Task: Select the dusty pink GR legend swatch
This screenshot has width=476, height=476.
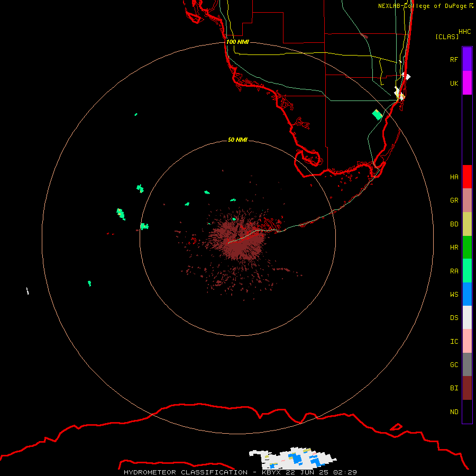Action: (467, 200)
